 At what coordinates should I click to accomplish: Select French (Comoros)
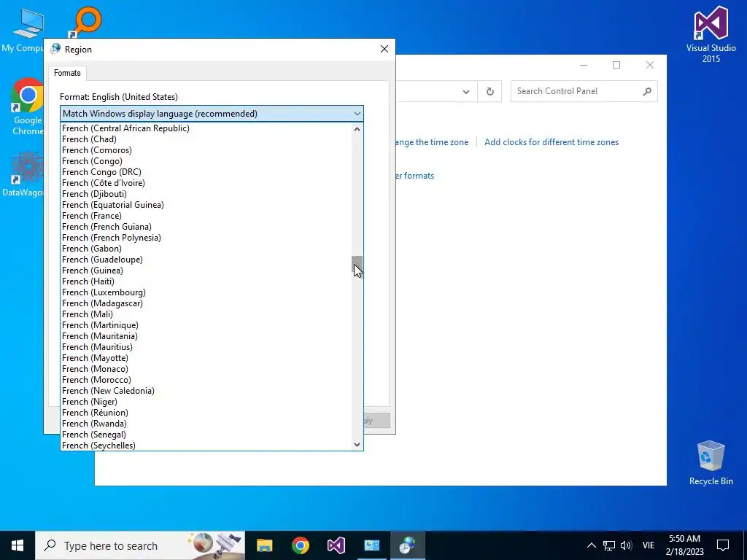206,150
